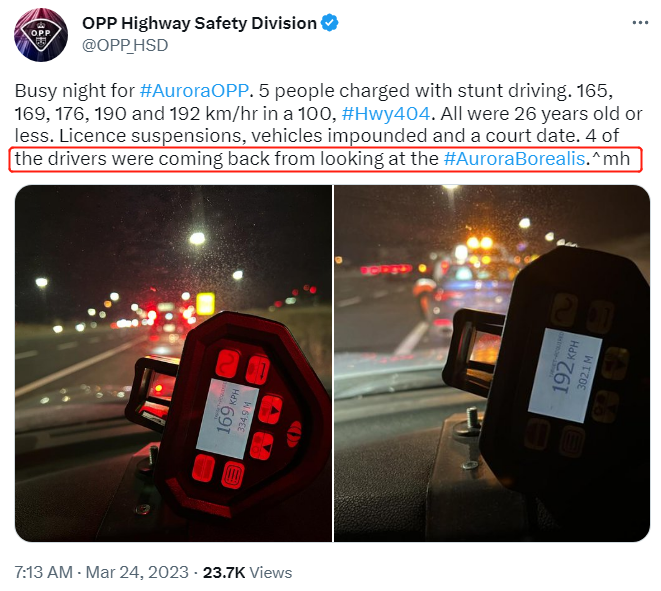This screenshot has width=661, height=591.
Task: Click the red-outlined last line of tweet
Action: tap(325, 159)
